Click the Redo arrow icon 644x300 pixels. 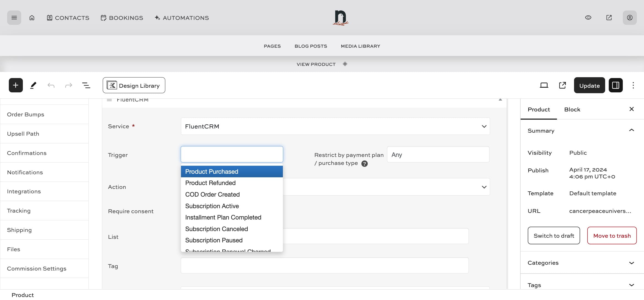68,85
